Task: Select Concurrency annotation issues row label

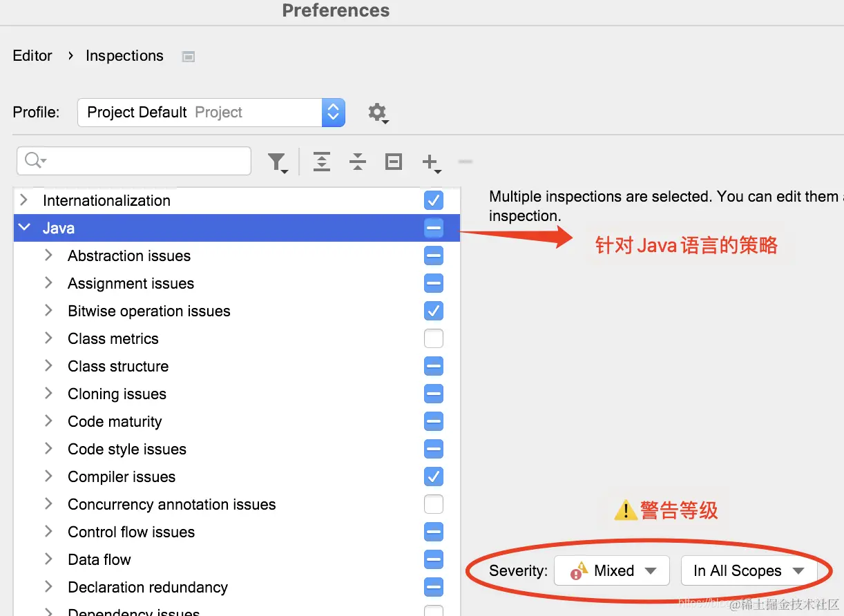Action: [x=172, y=504]
